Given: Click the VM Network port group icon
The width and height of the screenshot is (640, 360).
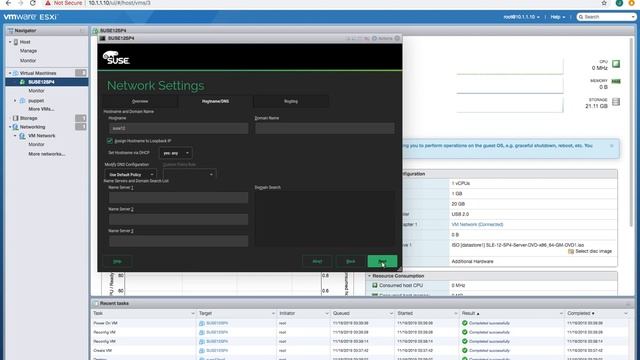Looking at the screenshot, I should click(22, 136).
